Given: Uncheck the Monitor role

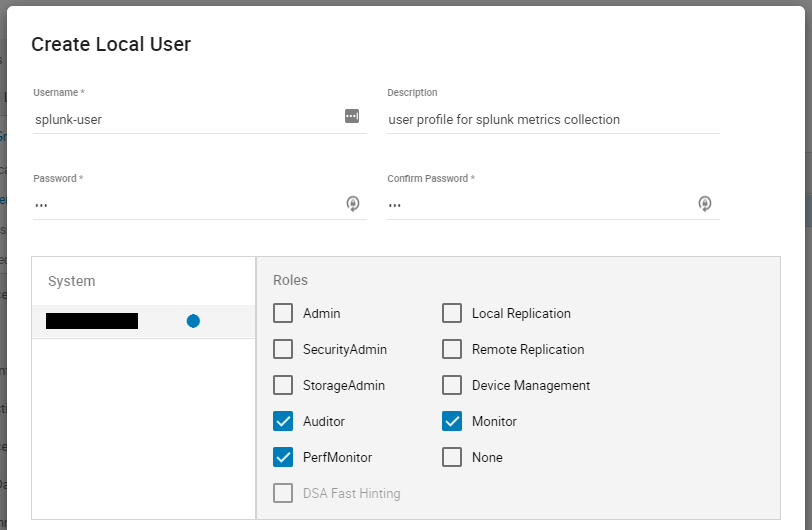Looking at the screenshot, I should pyautogui.click(x=452, y=421).
